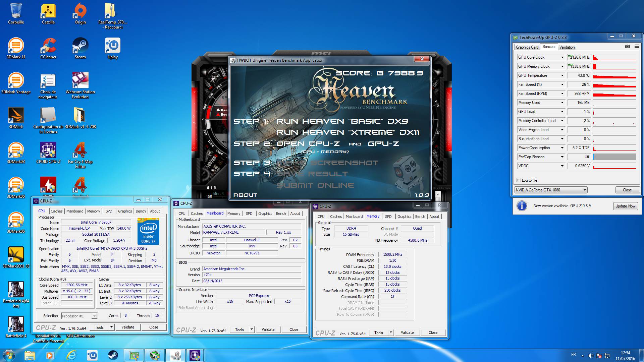Click Close in CPU-Z Mainboard window
The height and width of the screenshot is (362, 644).
[x=294, y=329]
